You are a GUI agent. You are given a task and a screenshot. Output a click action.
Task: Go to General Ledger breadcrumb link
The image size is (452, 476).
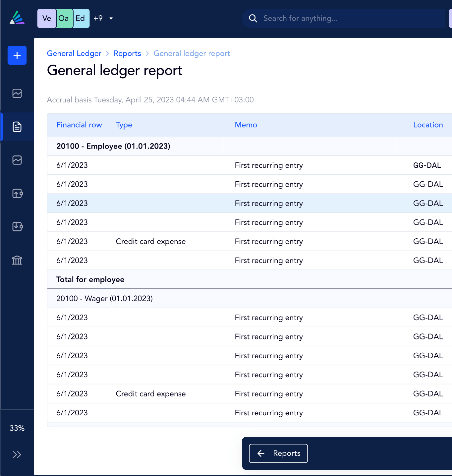pyautogui.click(x=74, y=54)
